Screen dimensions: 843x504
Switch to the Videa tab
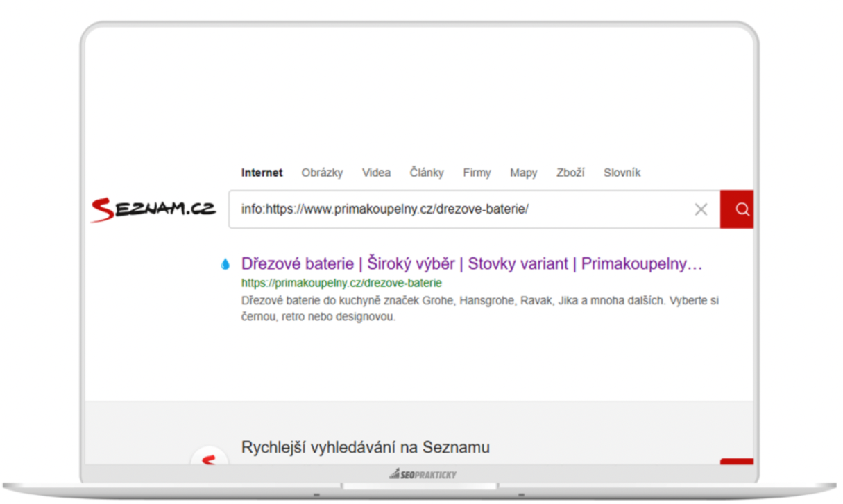[376, 173]
